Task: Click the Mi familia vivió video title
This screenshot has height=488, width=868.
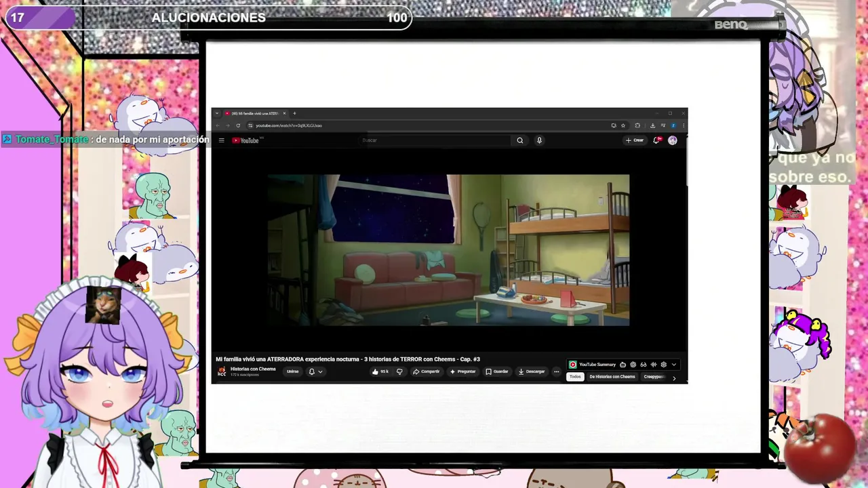Action: click(348, 359)
